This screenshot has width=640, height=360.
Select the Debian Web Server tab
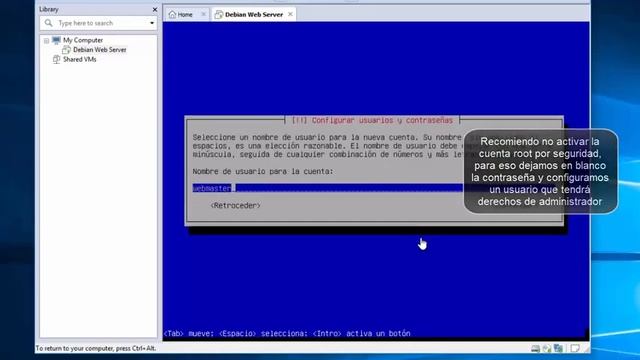[x=254, y=14]
